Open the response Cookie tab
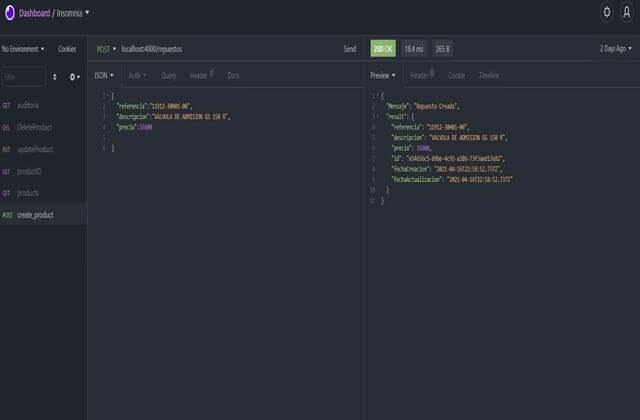Viewport: 640px width, 420px height. pos(456,75)
